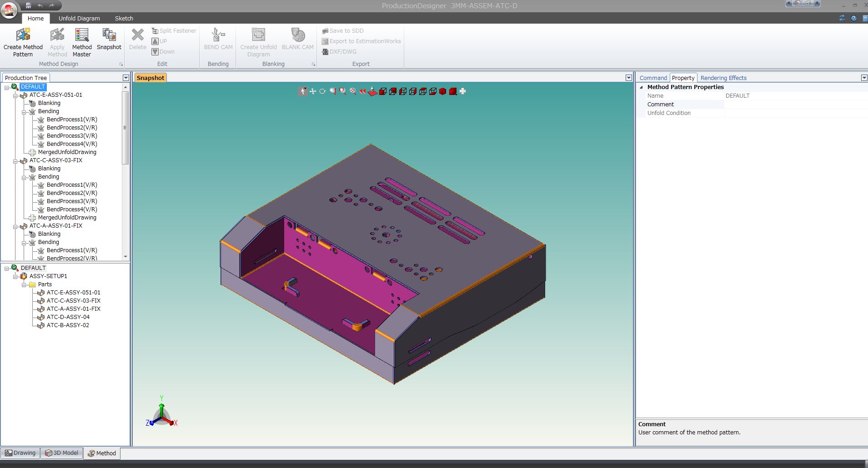
Task: Click the previous view double-arrow icon
Action: pyautogui.click(x=362, y=91)
